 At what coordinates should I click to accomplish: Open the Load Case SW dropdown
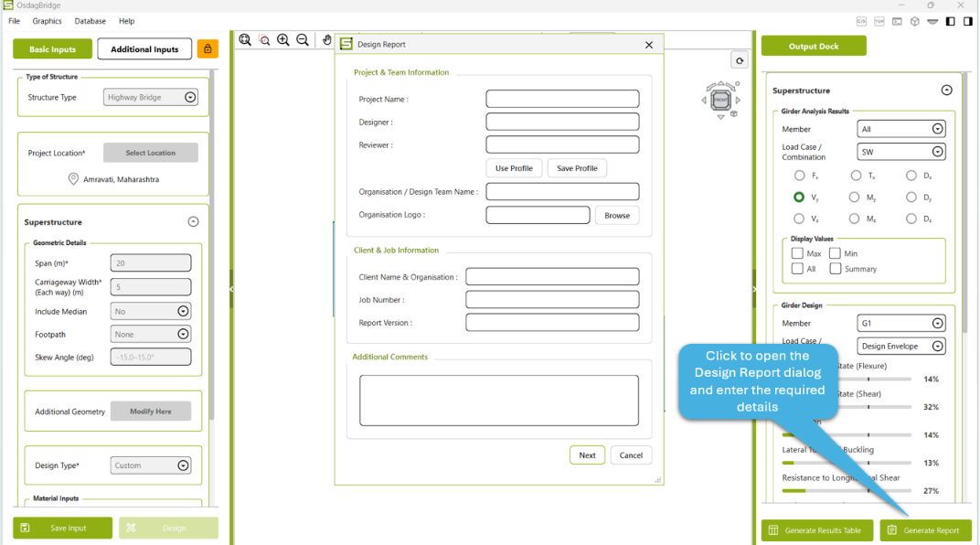coord(901,152)
